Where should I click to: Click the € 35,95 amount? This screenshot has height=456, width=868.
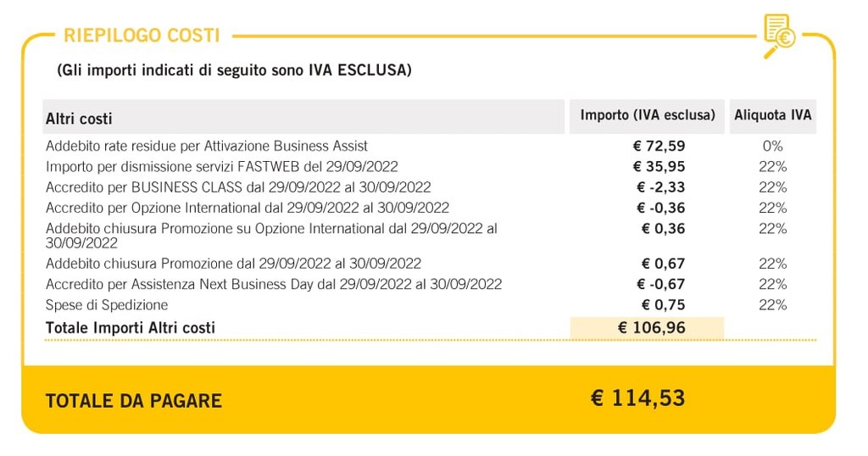[x=659, y=166]
